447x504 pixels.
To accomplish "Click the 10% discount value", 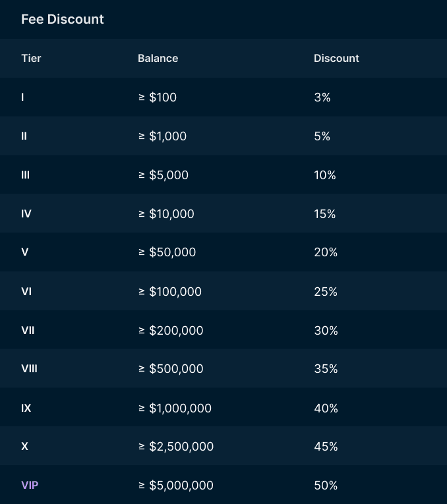I will pos(325,175).
